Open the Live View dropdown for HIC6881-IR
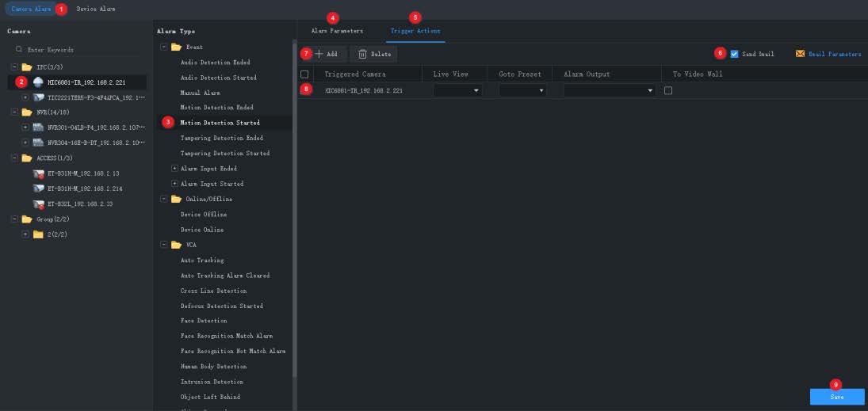 pyautogui.click(x=457, y=91)
